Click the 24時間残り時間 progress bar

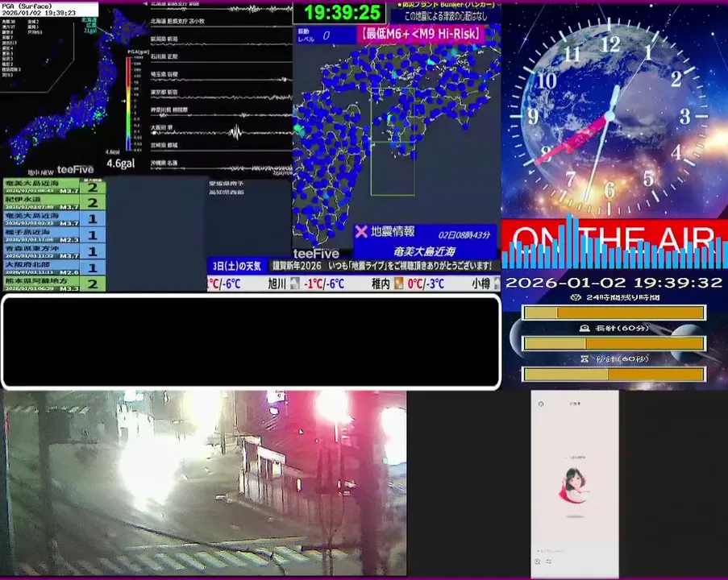614,313
